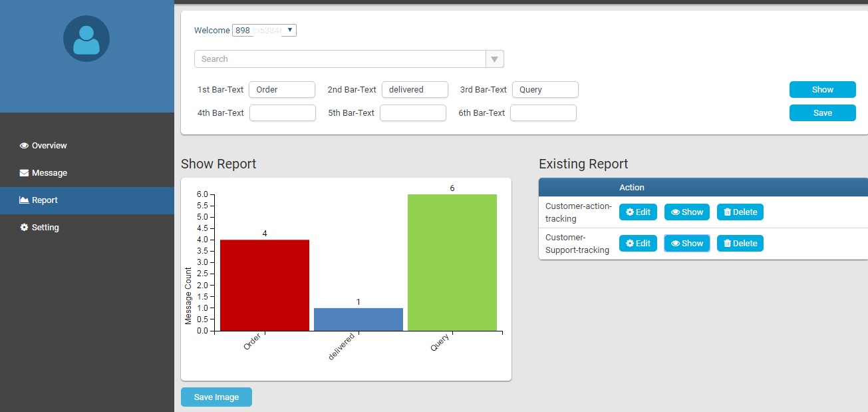Click the 2nd Bar-Text field containing delivered

point(414,90)
